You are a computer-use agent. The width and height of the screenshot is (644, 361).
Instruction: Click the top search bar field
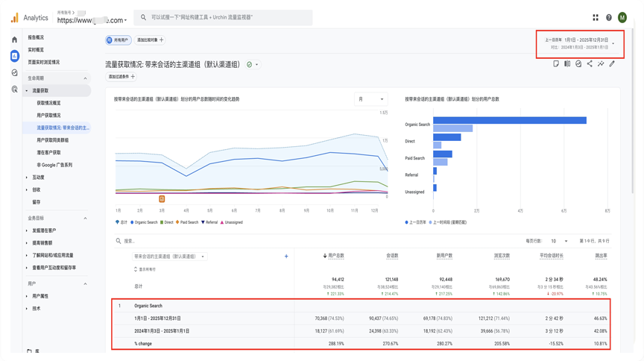[x=224, y=17]
